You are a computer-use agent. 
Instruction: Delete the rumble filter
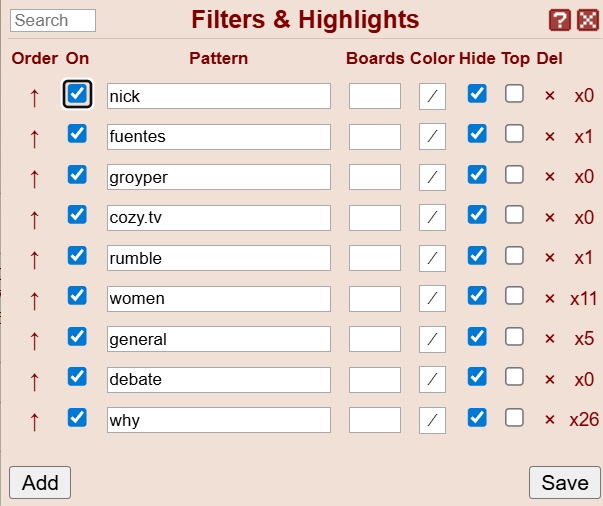pos(550,258)
